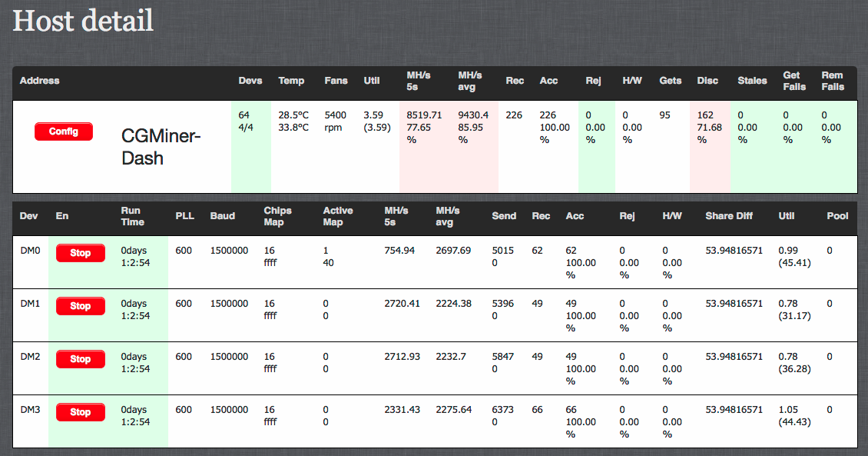This screenshot has height=456, width=868.
Task: Click the Active Map column header
Action: tap(338, 216)
